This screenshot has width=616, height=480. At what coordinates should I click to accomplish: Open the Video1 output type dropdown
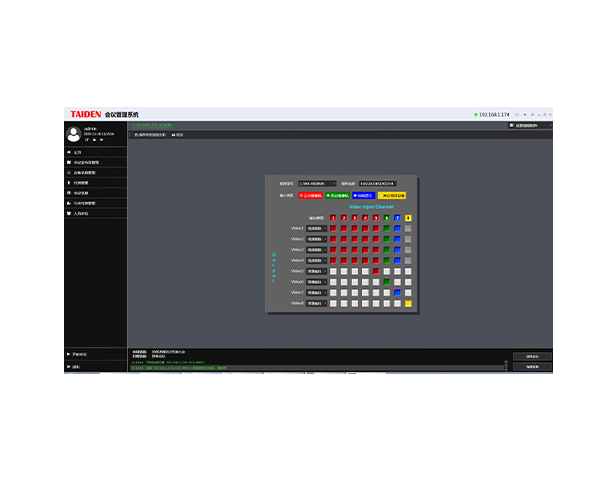[316, 228]
